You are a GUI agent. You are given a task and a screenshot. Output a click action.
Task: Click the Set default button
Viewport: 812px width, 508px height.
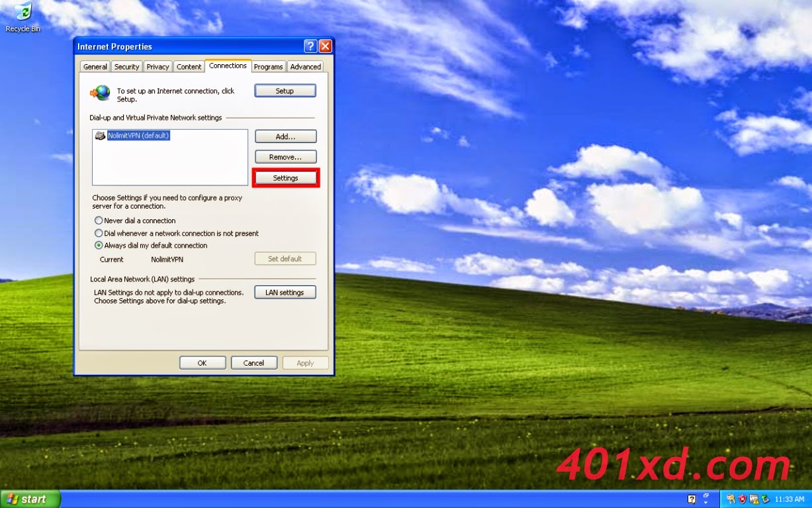pos(285,259)
